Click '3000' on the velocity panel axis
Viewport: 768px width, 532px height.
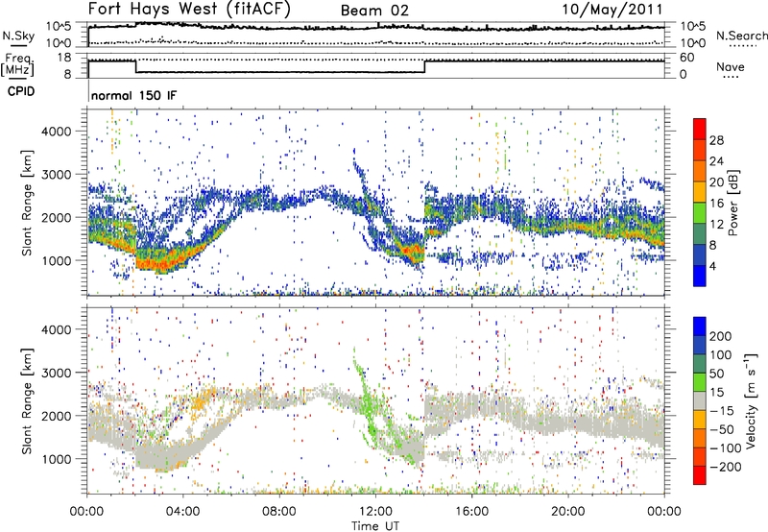pyautogui.click(x=56, y=373)
